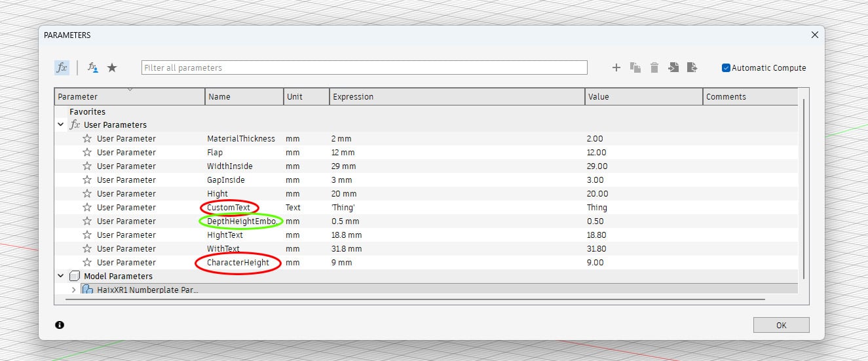Viewport: 868px width, 361px height.
Task: Favorite the Hight parameter star
Action: pos(87,194)
